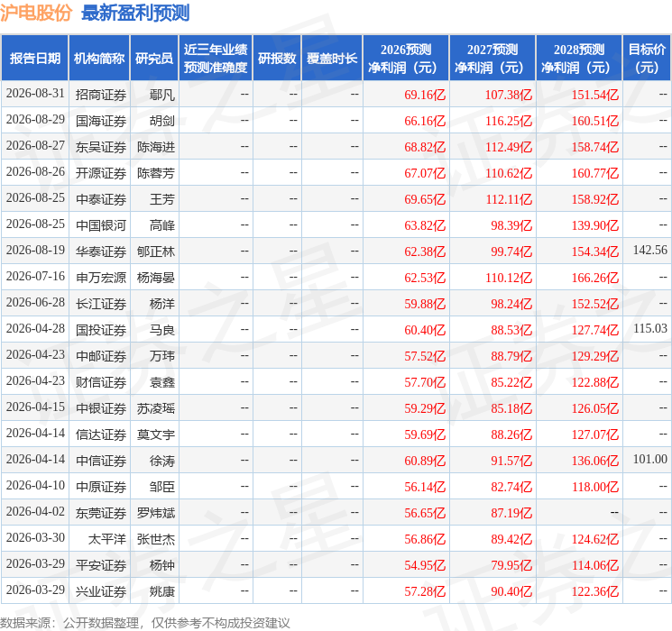Click the 沪电股份 title text
Image resolution: width=672 pixels, height=631 pixels.
tap(36, 14)
